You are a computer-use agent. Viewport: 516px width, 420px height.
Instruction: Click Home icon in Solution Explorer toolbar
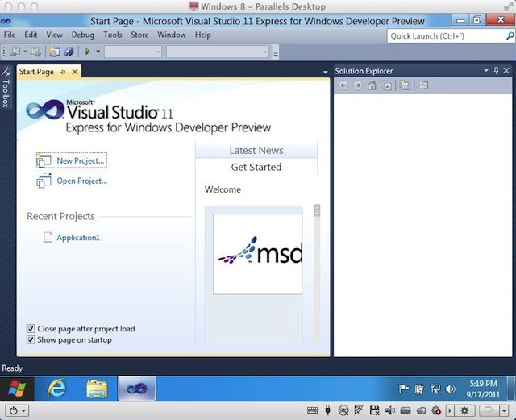(372, 85)
